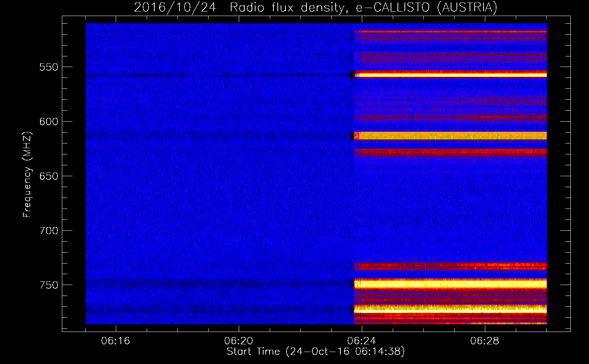The image size is (589, 364).
Task: Click the 'Frequency (MHZ)' y-axis label
Action: tap(27, 174)
